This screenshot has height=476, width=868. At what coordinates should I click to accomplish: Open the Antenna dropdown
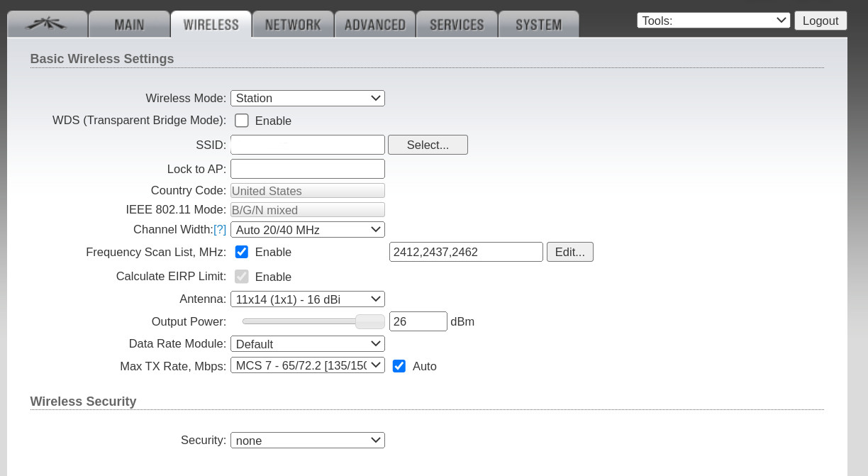(308, 299)
